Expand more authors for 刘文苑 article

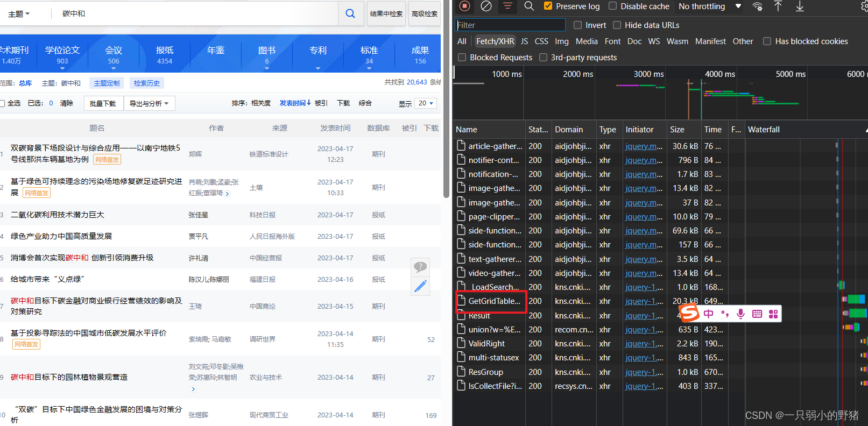[193, 389]
